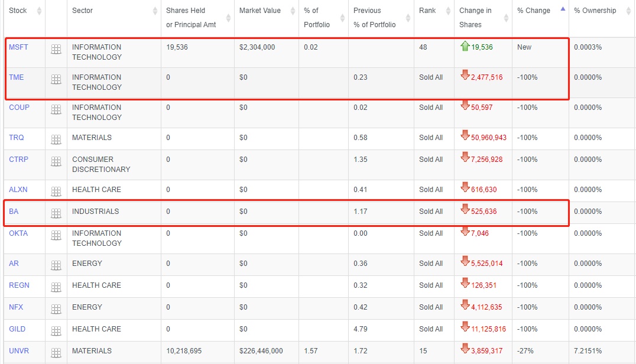The image size is (636, 364).
Task: Open grid icon in the UNVR row
Action: coord(56,353)
